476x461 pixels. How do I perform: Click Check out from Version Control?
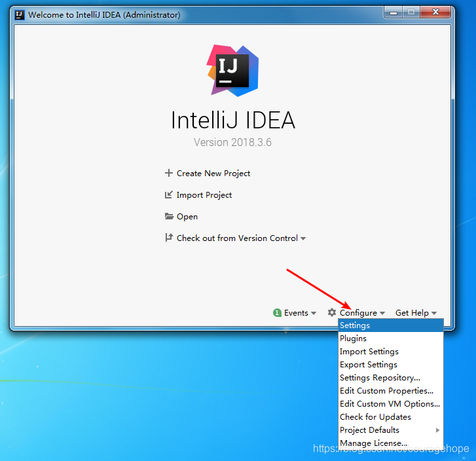tap(237, 238)
